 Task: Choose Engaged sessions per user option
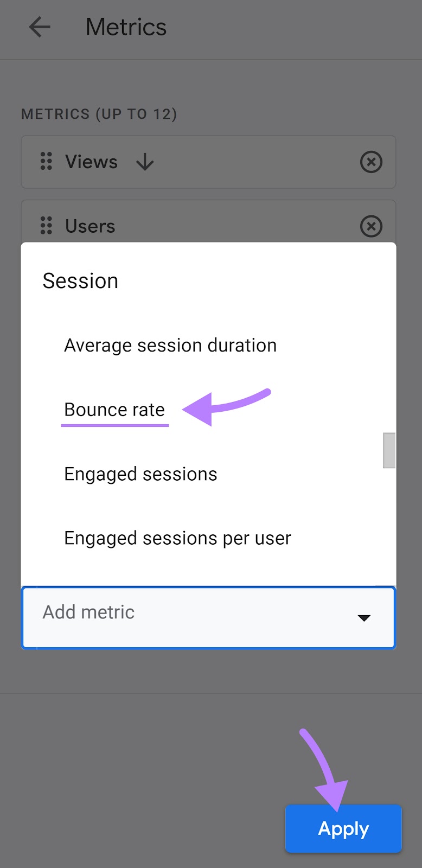(177, 538)
